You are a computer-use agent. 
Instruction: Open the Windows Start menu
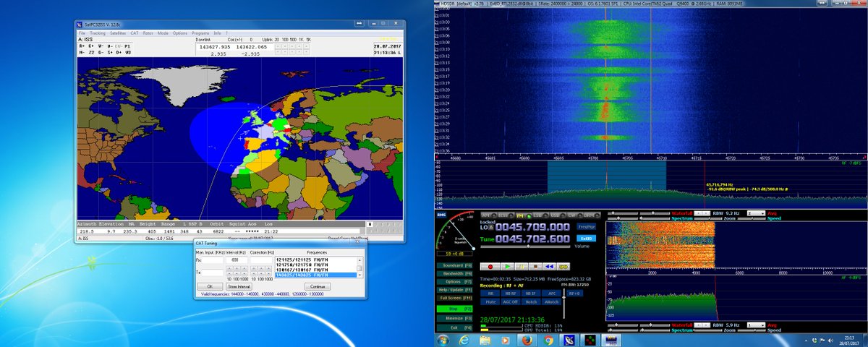[442, 340]
